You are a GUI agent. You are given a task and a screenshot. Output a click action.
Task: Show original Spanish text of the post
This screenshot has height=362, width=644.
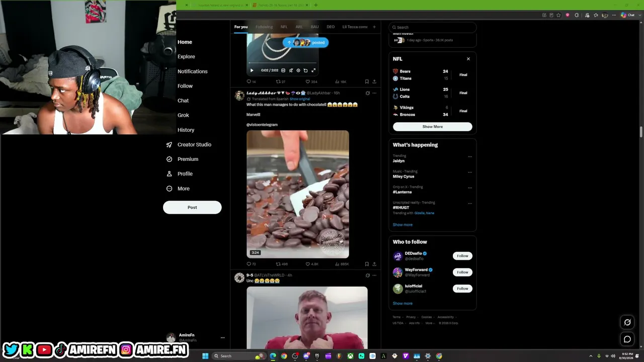tap(300, 99)
